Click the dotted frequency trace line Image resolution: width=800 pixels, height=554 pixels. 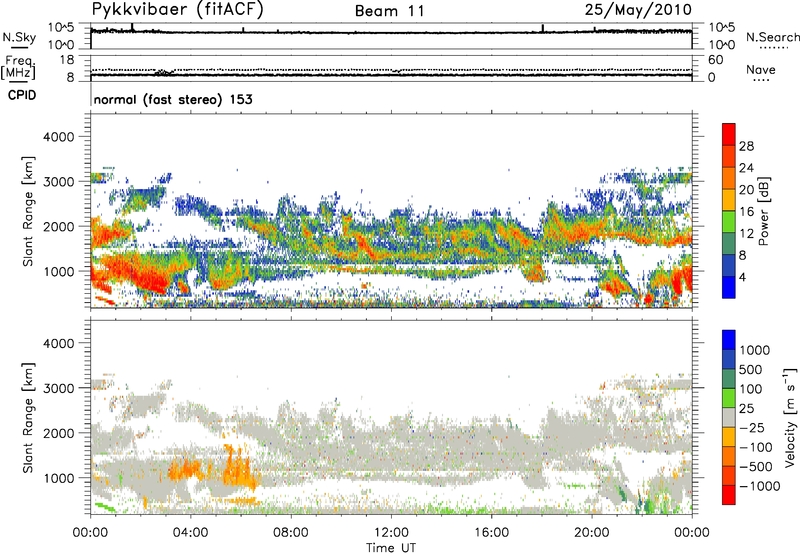[x=391, y=69]
